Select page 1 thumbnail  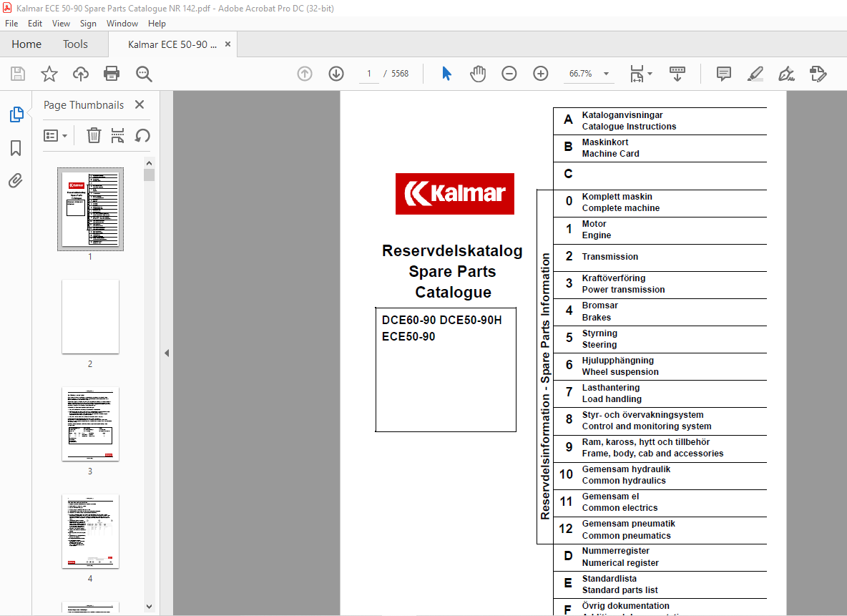click(x=90, y=209)
